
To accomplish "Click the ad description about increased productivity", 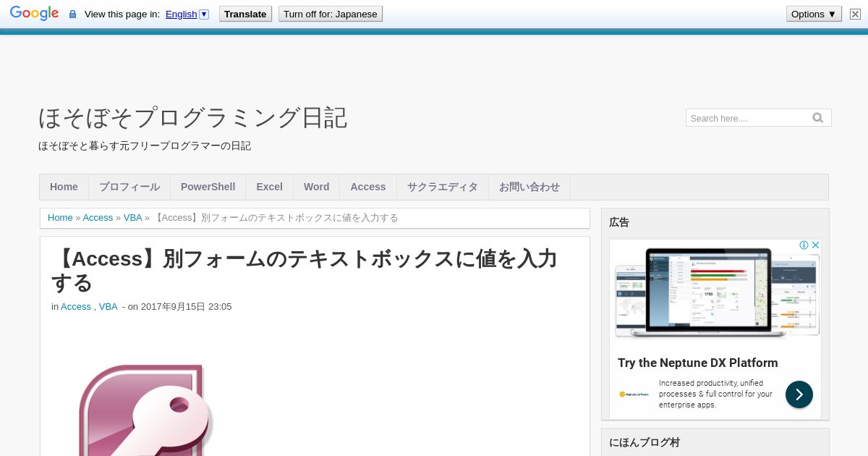I will coord(716,394).
